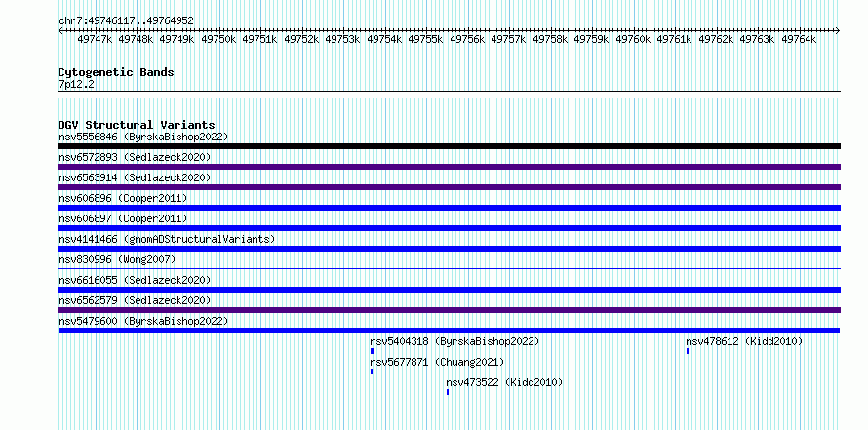Click the small nsv478612 variant marker
868x430 pixels.
688,351
